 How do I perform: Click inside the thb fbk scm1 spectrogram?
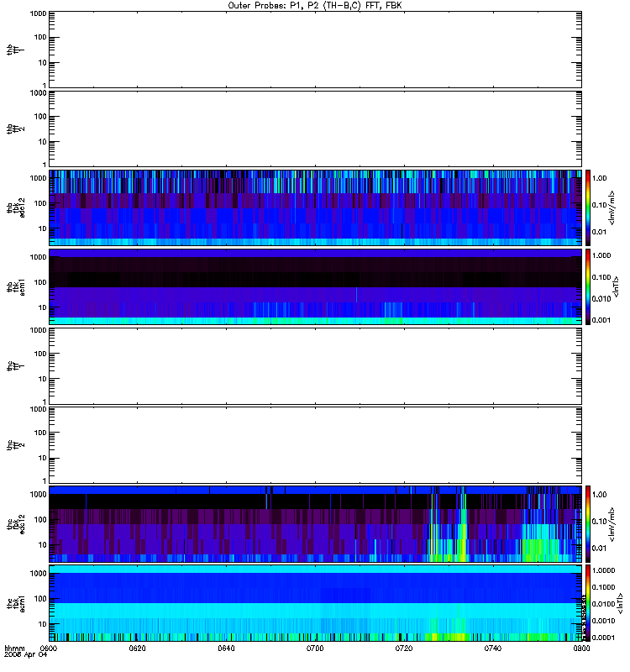315,286
